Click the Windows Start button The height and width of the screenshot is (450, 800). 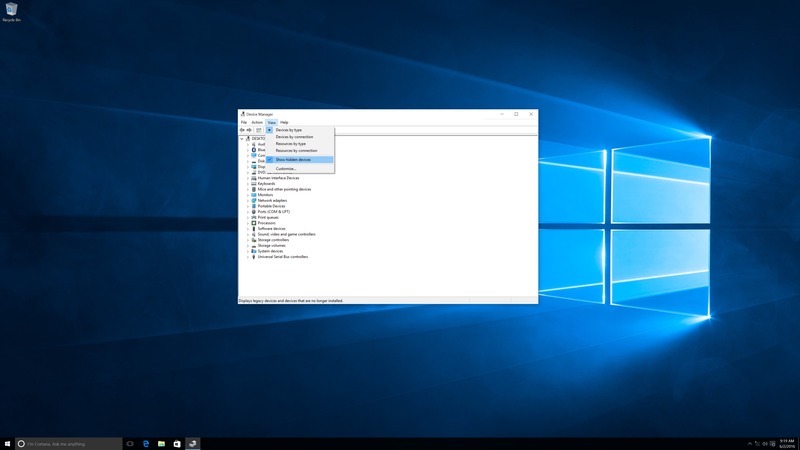(x=8, y=443)
